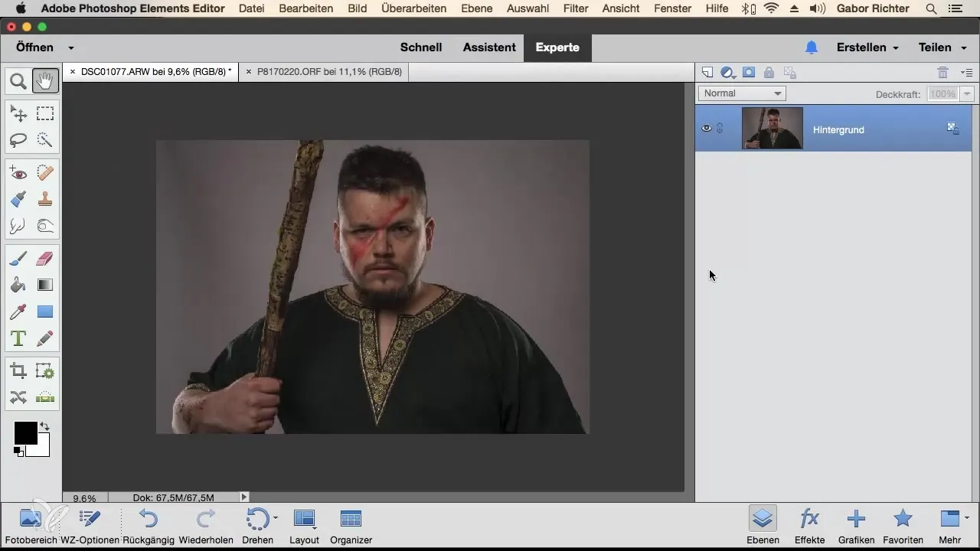
Task: Select the Red Eye Removal tool
Action: click(x=18, y=174)
